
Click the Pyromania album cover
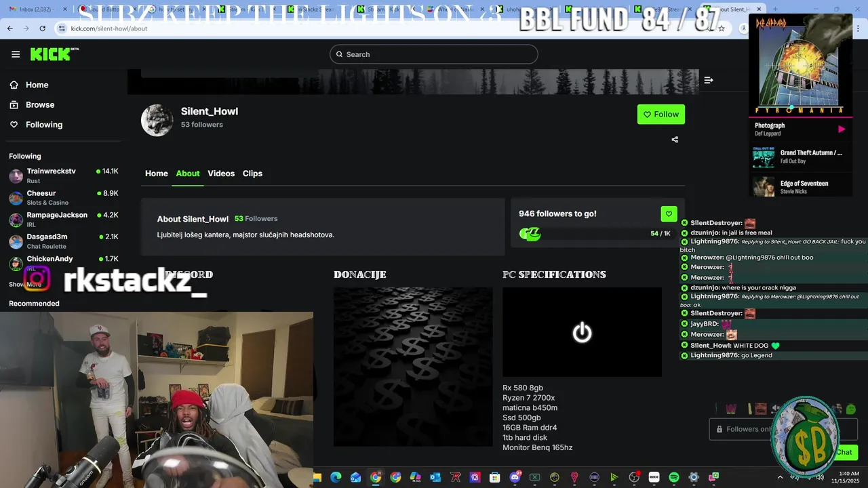point(800,64)
